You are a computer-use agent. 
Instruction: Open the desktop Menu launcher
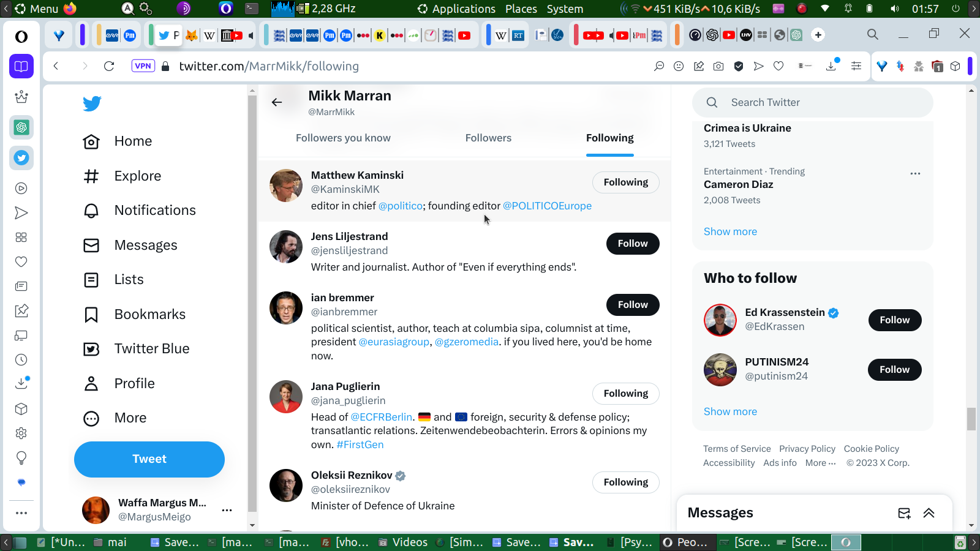[37, 9]
